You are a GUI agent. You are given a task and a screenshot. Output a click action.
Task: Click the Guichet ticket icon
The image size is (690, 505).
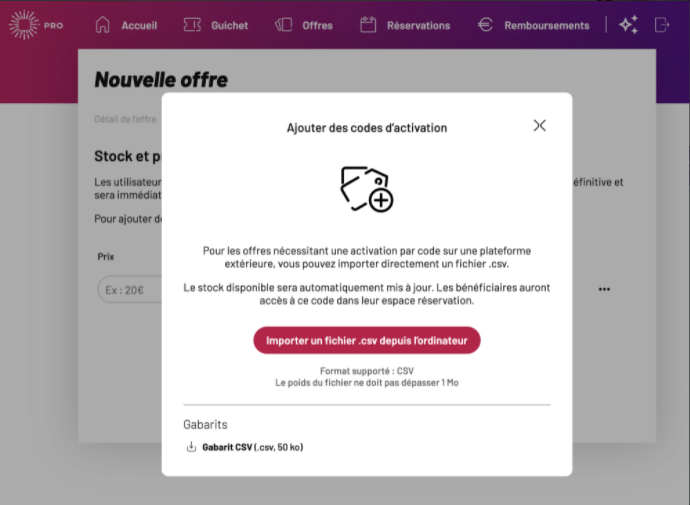coord(192,25)
